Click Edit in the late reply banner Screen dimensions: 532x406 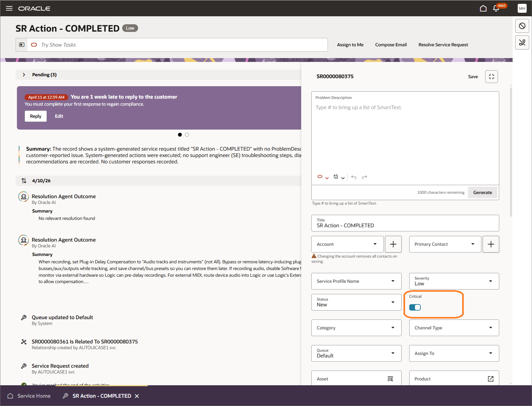pyautogui.click(x=59, y=116)
